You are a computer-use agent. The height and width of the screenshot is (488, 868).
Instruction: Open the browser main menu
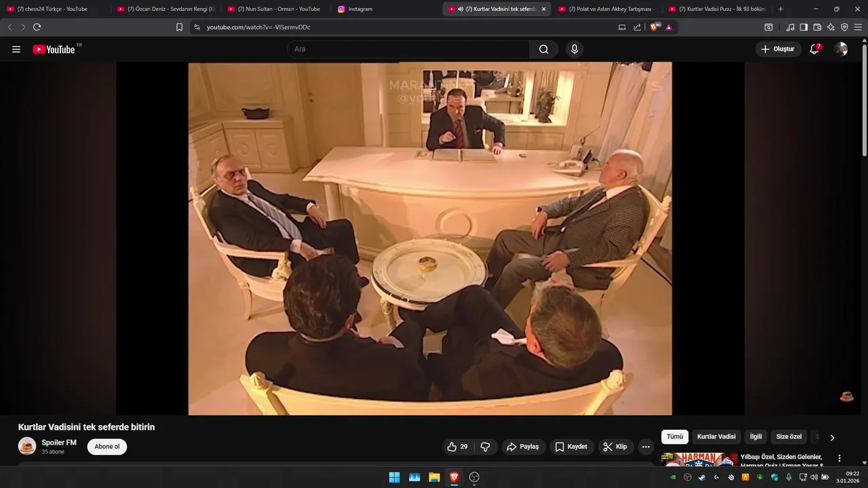pyautogui.click(x=858, y=27)
